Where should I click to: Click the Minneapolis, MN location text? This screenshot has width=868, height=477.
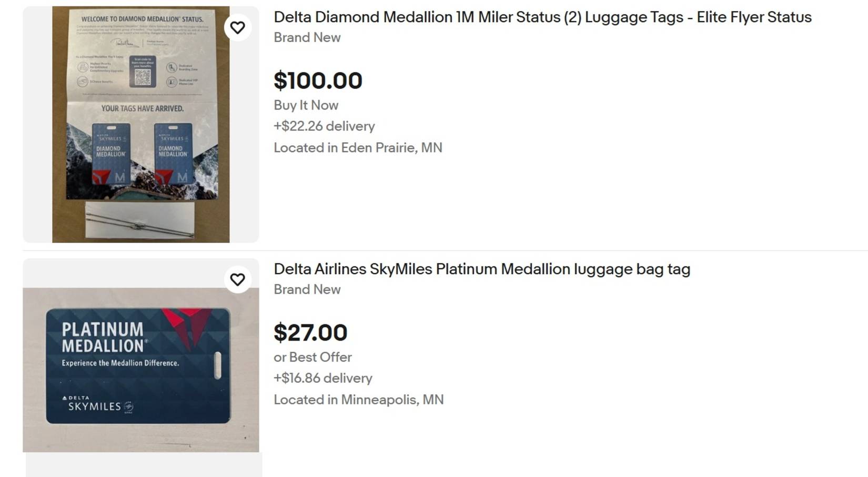(359, 400)
